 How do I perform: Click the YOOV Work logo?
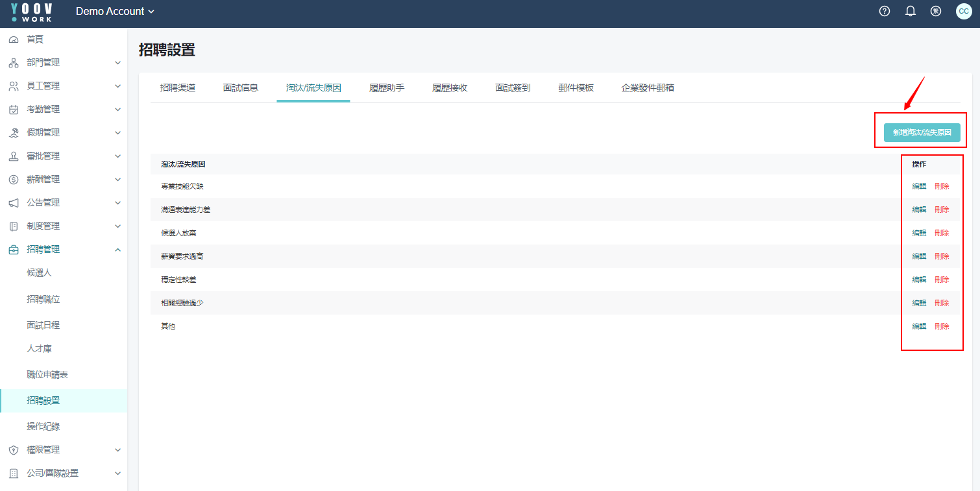pos(31,12)
